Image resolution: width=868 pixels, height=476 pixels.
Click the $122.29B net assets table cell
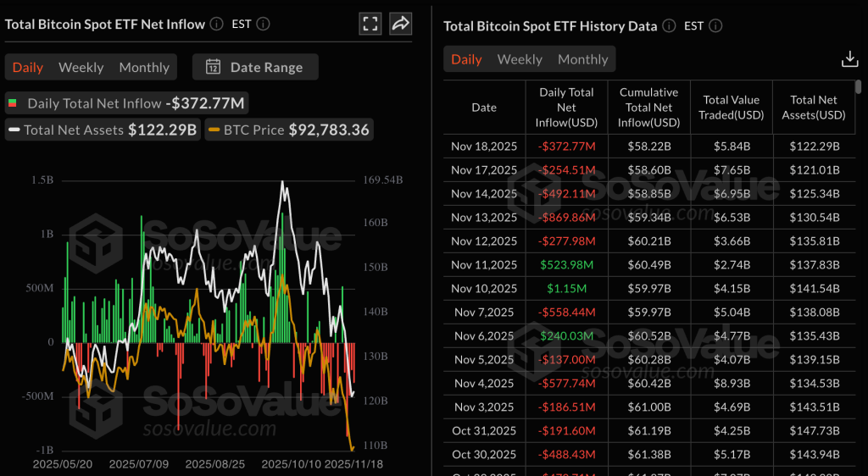point(814,147)
